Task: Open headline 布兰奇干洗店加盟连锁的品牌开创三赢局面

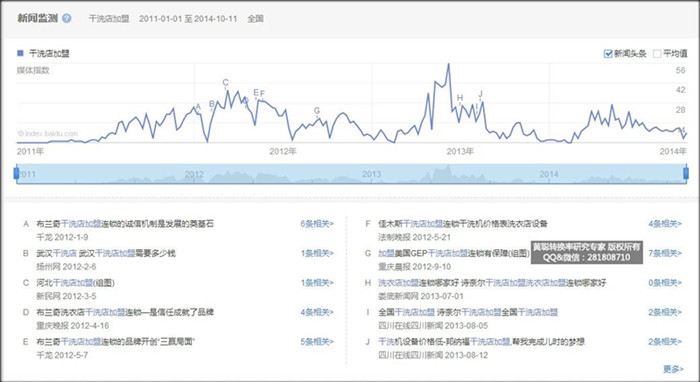Action: pyautogui.click(x=116, y=341)
